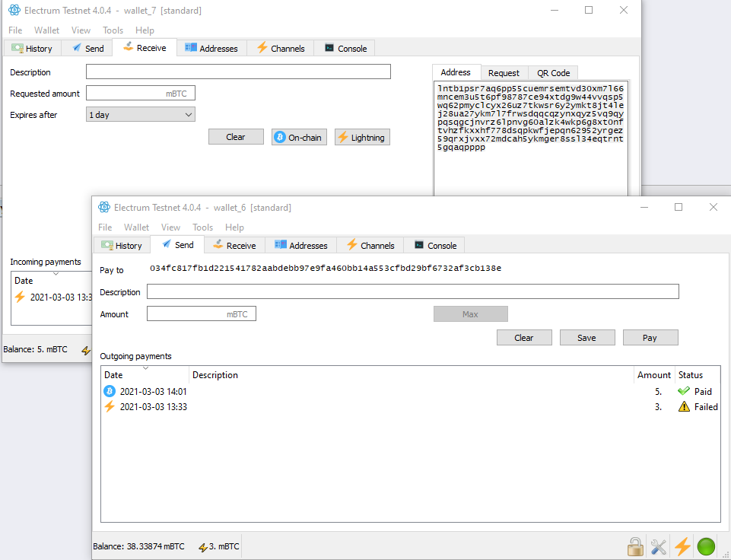Image resolution: width=731 pixels, height=560 pixels.
Task: Select 2021-03-03 13:33 outgoing payment row
Action: pyautogui.click(x=410, y=406)
